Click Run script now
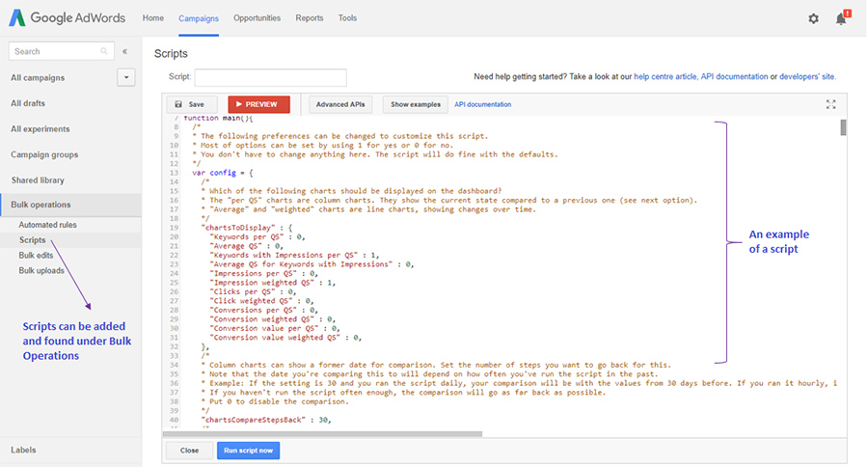Viewport: 868px width, 467px height. pos(248,451)
